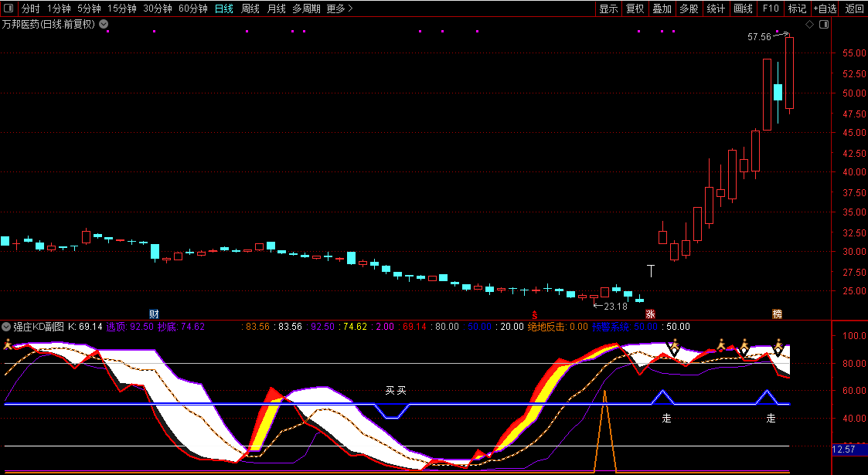
Task: Select 日线 daily period
Action: [x=223, y=8]
